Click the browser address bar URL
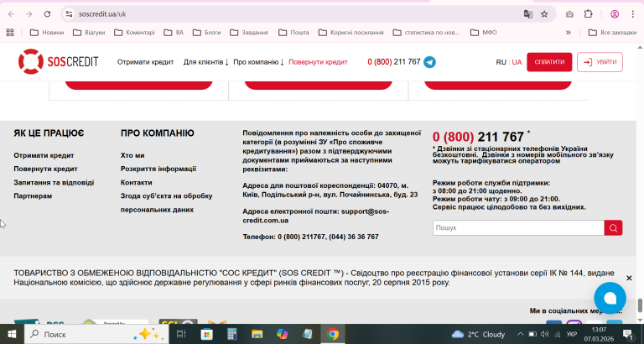The height and width of the screenshot is (344, 644). coord(102,14)
